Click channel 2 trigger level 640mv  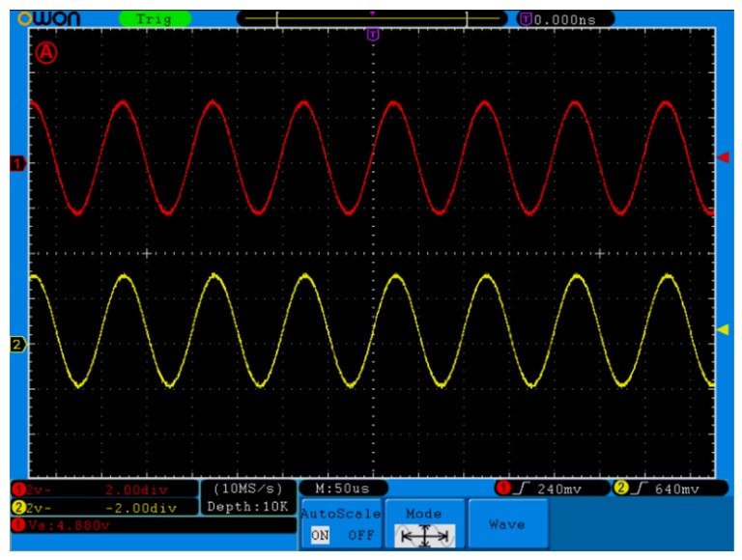click(676, 490)
